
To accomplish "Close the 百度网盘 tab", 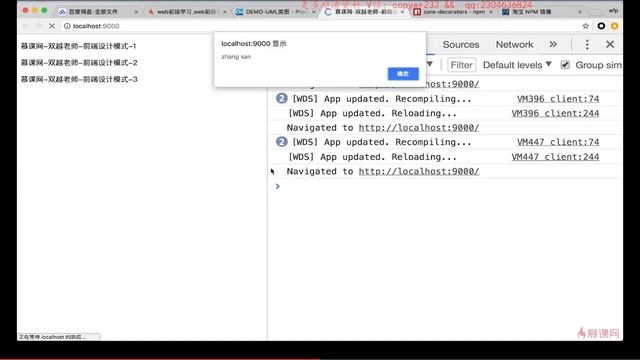I will pyautogui.click(x=136, y=12).
